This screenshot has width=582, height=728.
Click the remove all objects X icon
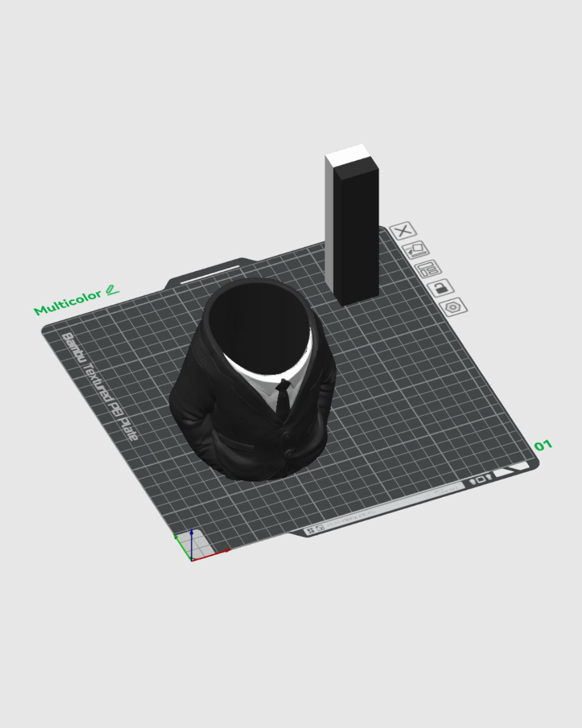pyautogui.click(x=403, y=231)
